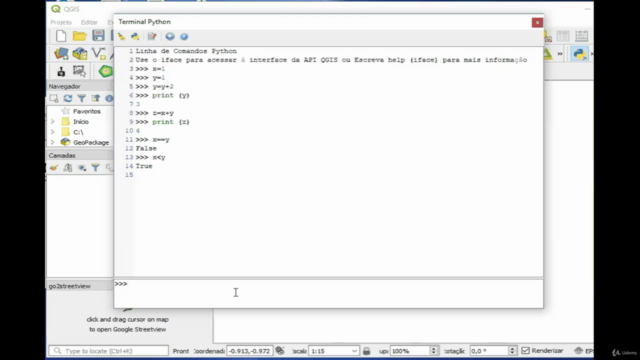Adjust the magnifier spin arrows
640x360 pixels.
pyautogui.click(x=433, y=351)
